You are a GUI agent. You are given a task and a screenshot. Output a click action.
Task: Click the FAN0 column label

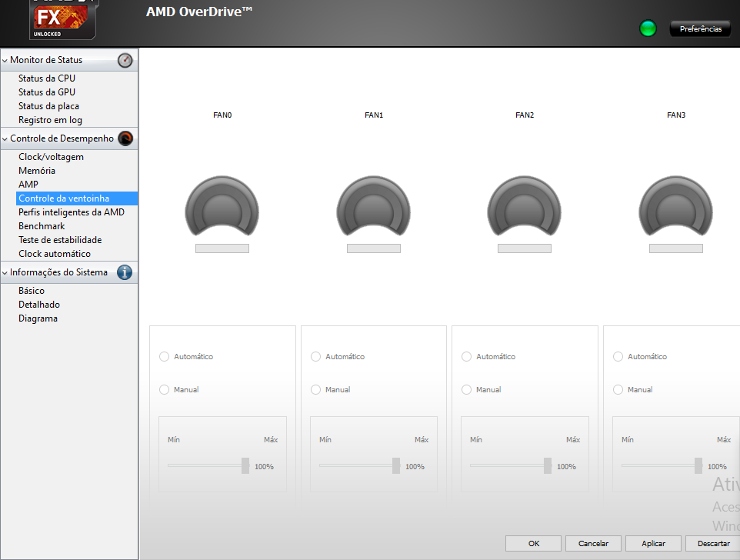pos(222,115)
